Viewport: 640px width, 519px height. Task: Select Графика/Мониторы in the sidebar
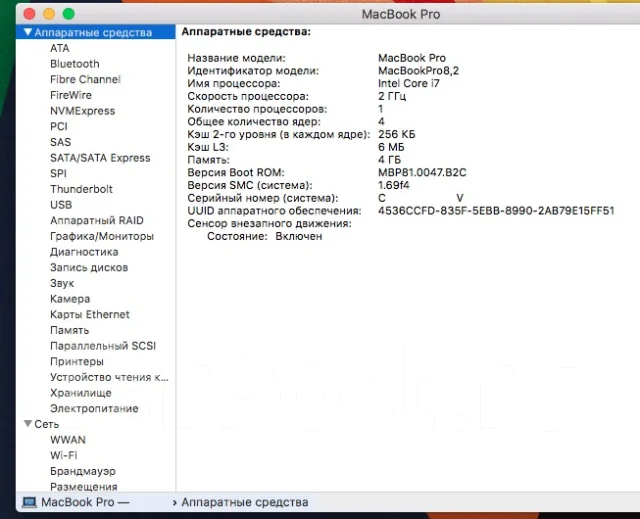[x=102, y=236]
